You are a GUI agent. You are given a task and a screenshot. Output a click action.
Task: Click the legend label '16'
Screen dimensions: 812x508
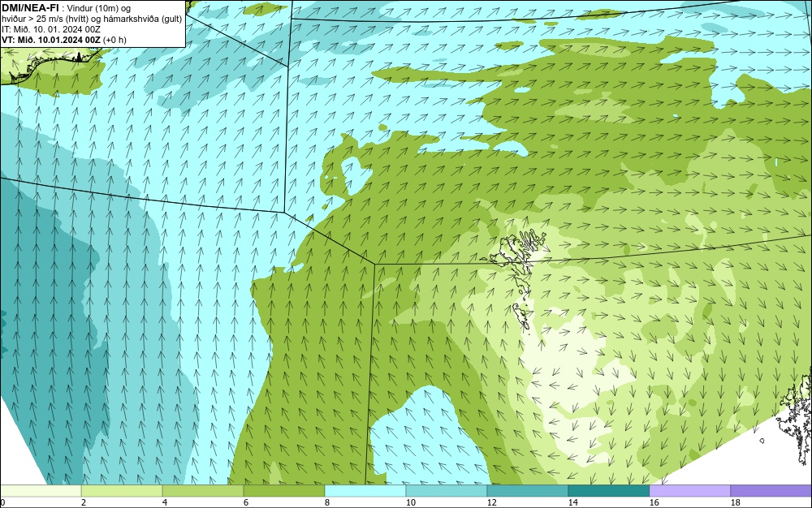tap(654, 502)
